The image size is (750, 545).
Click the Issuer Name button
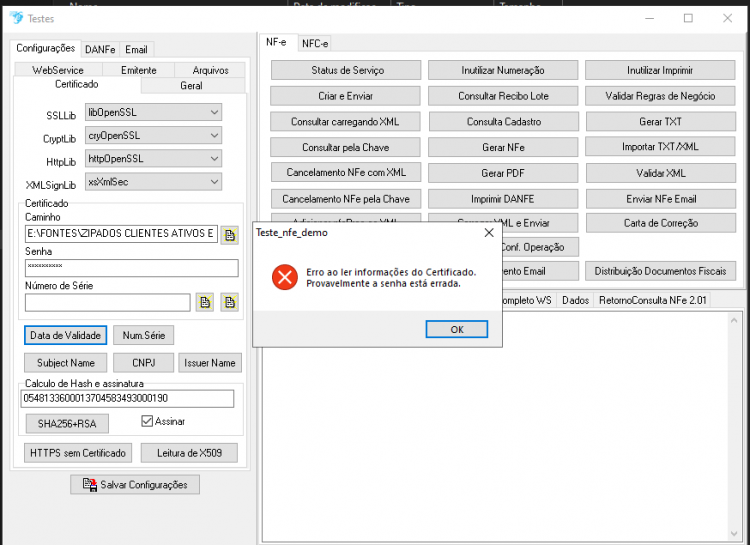click(210, 363)
